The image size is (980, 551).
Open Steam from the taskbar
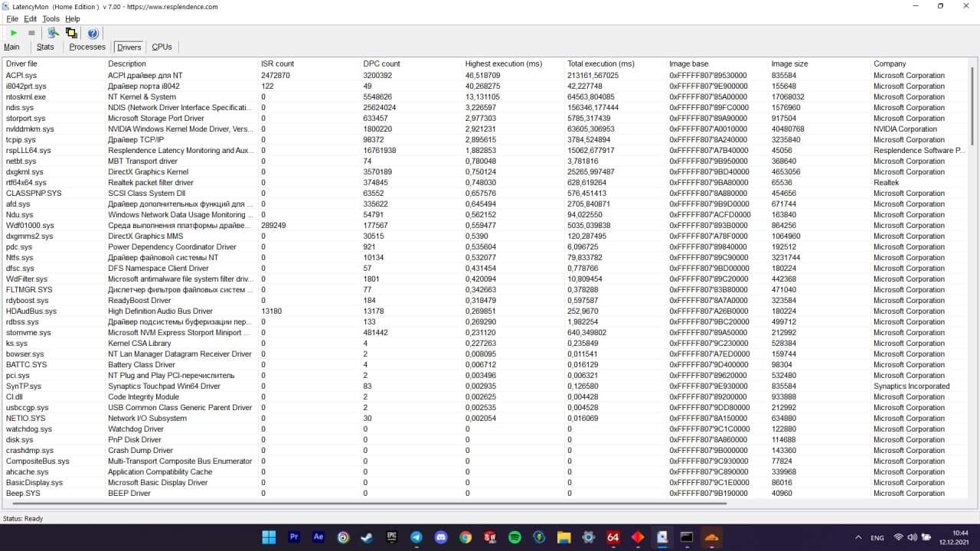(367, 537)
